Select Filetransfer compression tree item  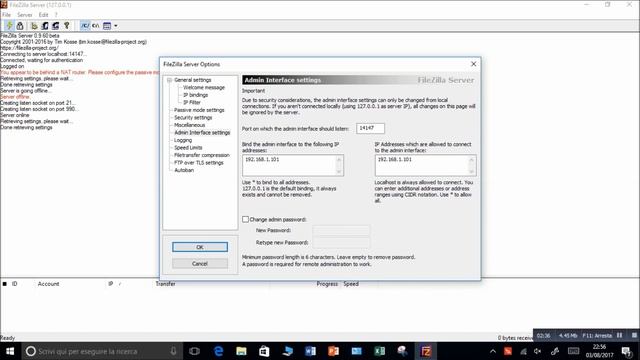pyautogui.click(x=202, y=155)
